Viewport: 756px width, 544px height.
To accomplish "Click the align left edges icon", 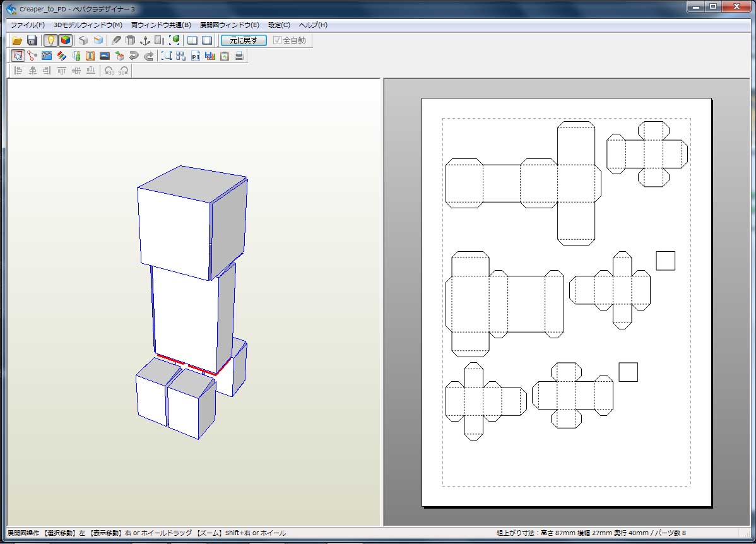I will [18, 71].
